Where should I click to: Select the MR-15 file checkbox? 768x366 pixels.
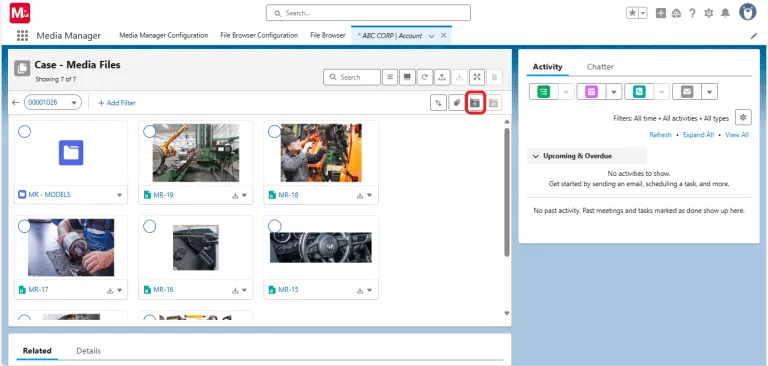275,226
